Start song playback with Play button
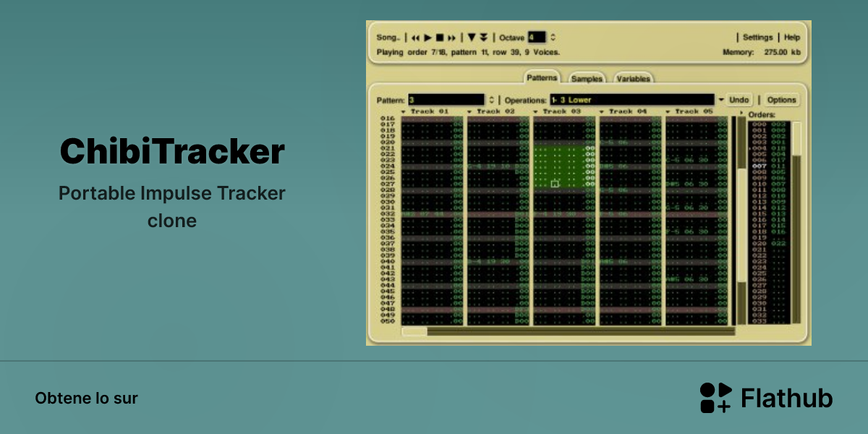Screen dimensions: 868x434 pos(427,38)
